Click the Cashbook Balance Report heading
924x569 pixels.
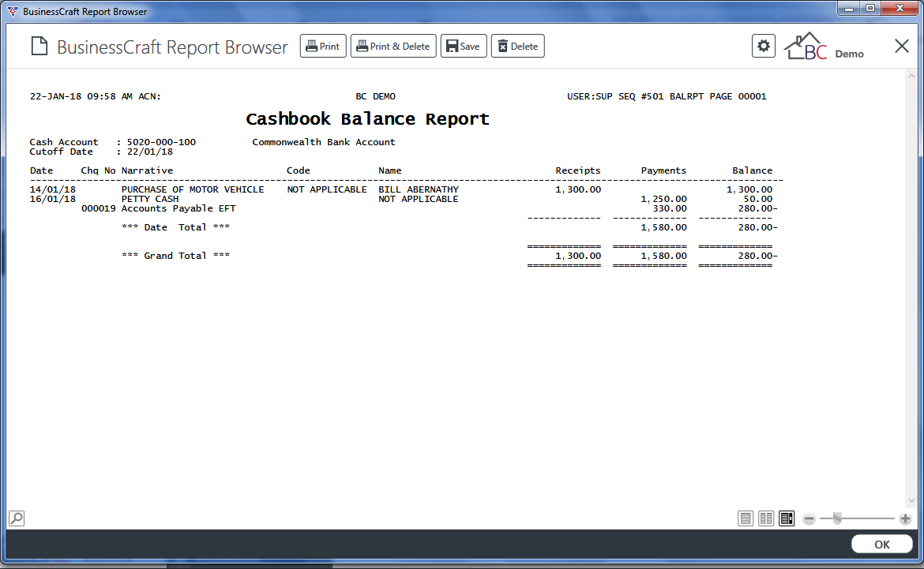(368, 119)
